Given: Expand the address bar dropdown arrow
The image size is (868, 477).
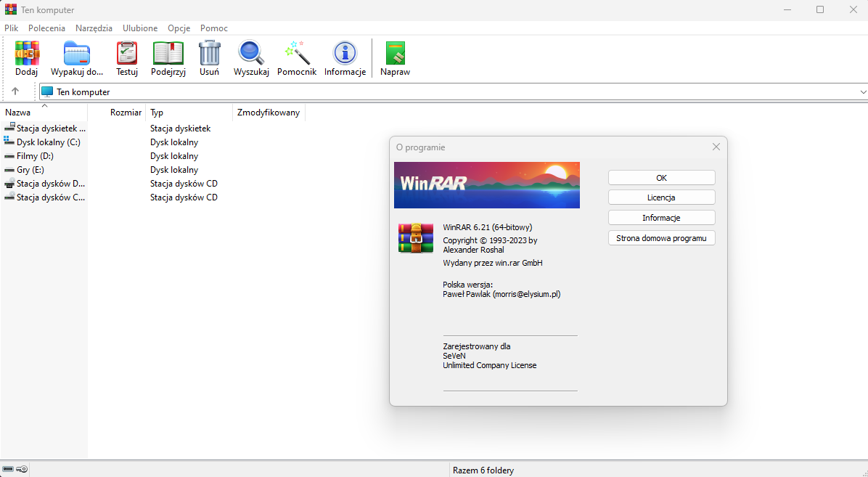Looking at the screenshot, I should (863, 92).
